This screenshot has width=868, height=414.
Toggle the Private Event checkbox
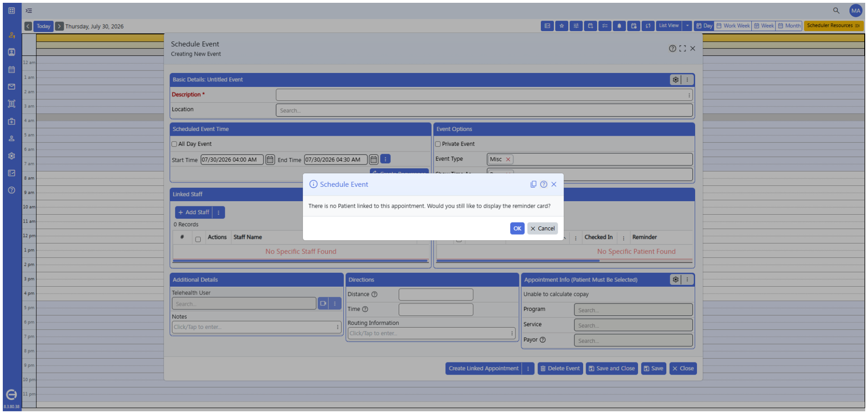pos(438,144)
